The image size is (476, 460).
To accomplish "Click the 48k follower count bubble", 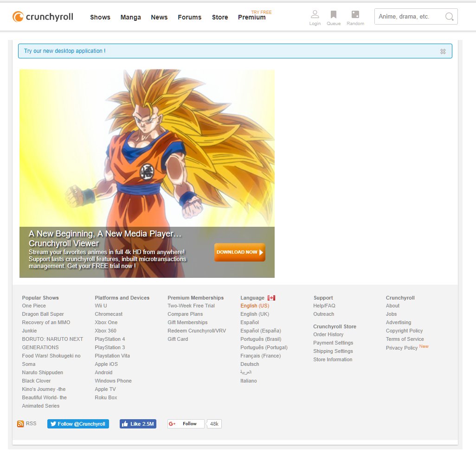I will pos(214,424).
